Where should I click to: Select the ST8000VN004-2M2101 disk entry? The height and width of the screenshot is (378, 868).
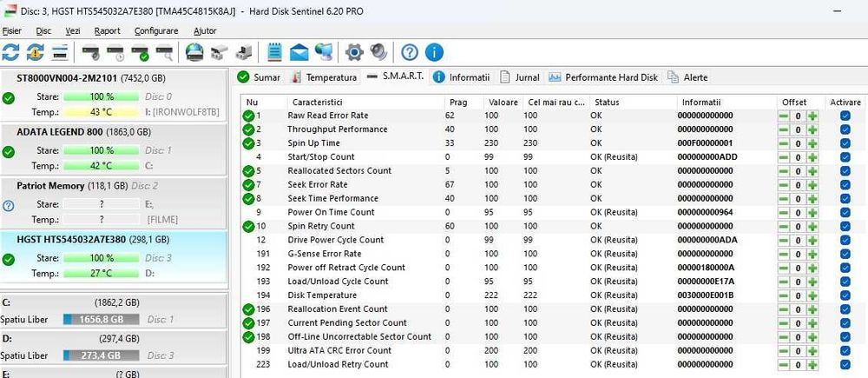point(113,95)
